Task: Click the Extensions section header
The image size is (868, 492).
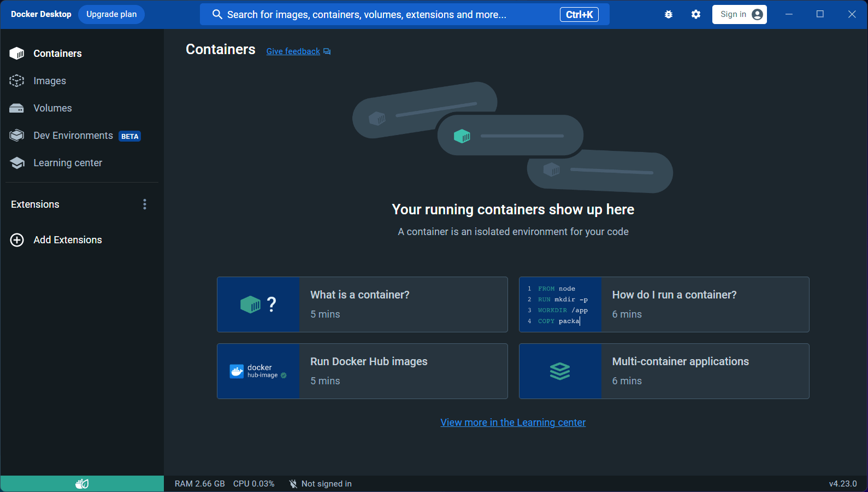Action: point(35,204)
